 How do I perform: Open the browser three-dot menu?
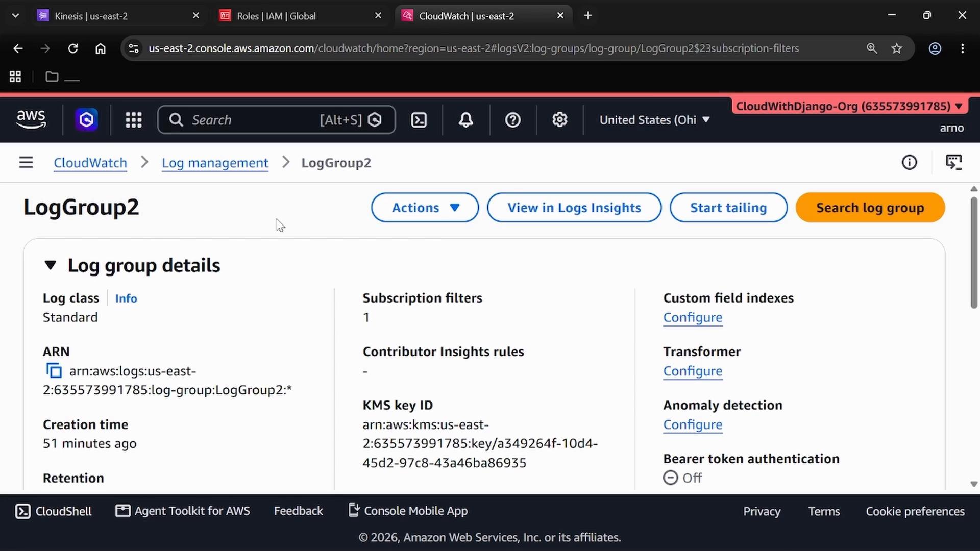pyautogui.click(x=962, y=48)
